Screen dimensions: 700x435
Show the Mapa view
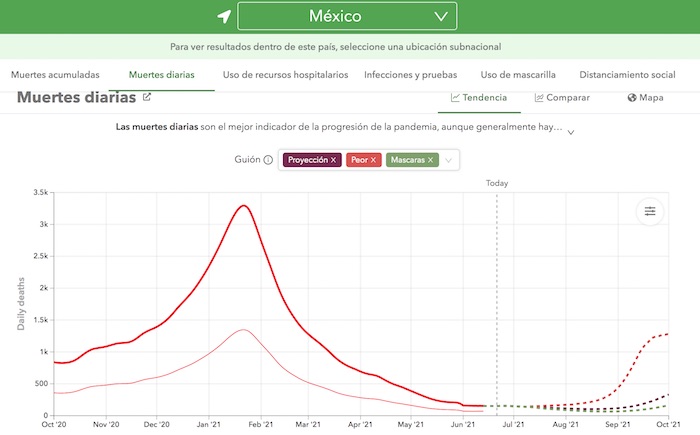645,98
